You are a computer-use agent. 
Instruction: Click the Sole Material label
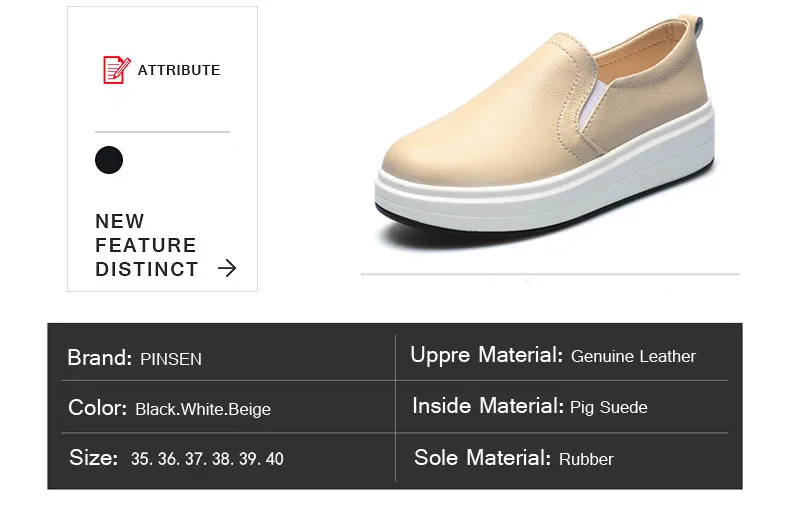[482, 458]
